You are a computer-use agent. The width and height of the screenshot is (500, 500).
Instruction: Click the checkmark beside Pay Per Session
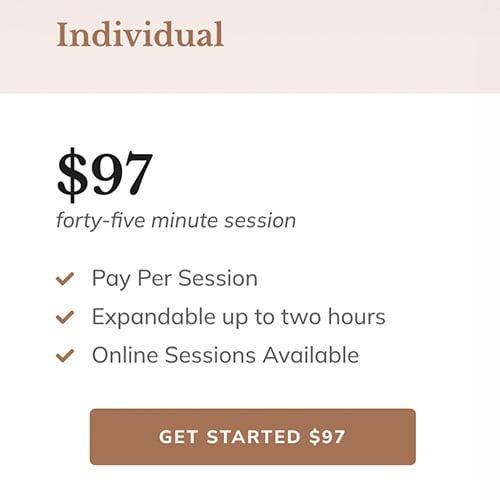point(65,279)
